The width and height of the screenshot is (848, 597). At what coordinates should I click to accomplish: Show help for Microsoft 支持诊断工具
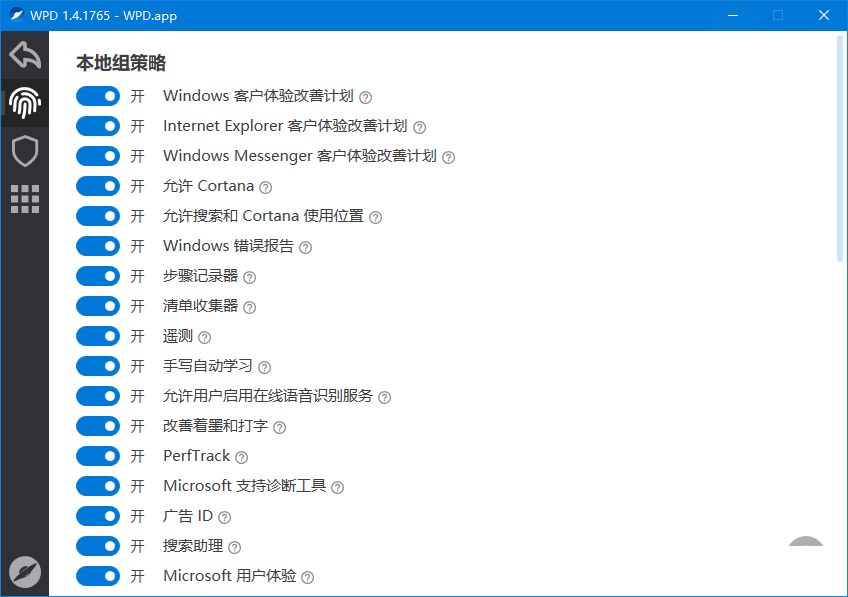tap(337, 488)
